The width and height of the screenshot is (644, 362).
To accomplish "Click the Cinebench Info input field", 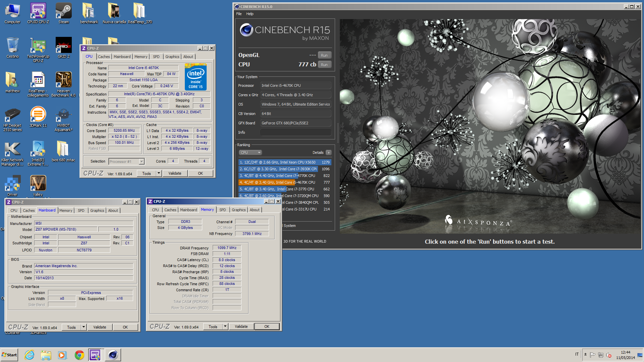I will click(x=296, y=132).
